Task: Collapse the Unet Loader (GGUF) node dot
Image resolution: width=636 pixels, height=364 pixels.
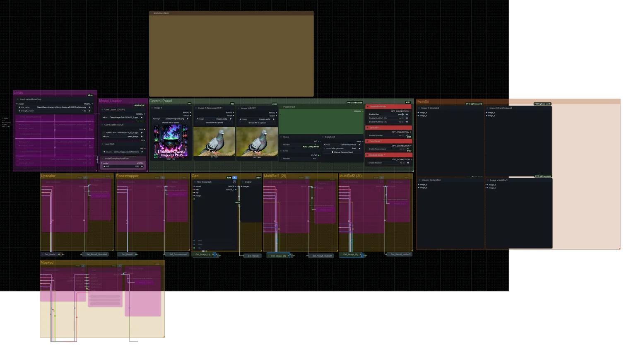Action: tap(102, 110)
